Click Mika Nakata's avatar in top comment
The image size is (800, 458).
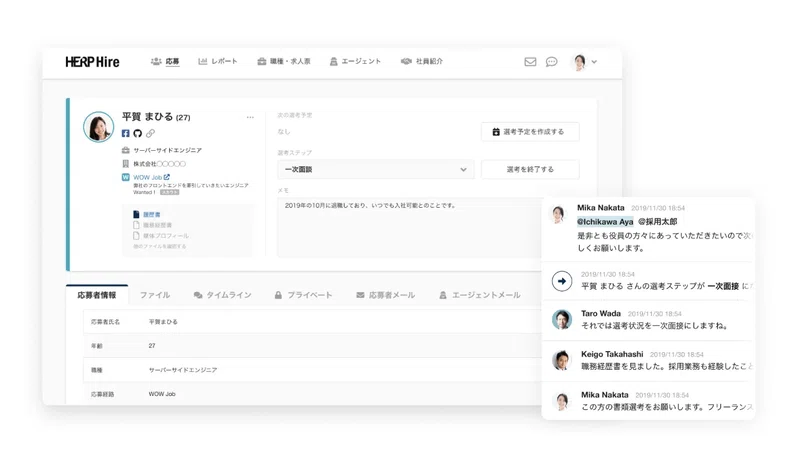coord(558,214)
